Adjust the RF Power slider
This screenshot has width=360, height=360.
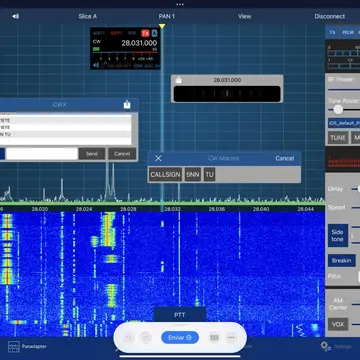click(344, 89)
